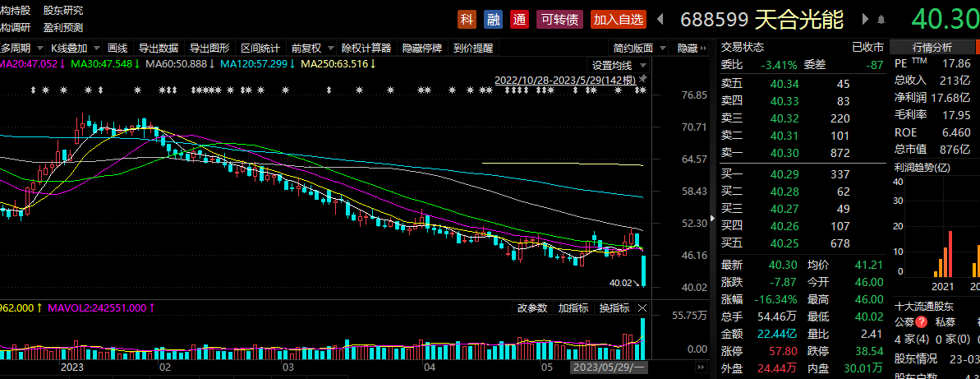Click the red 通 connect badge
Viewport: 980px width, 379px height.
tap(518, 19)
